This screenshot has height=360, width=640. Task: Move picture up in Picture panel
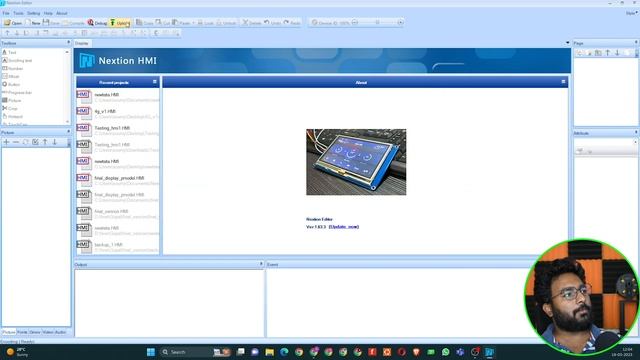pos(45,142)
